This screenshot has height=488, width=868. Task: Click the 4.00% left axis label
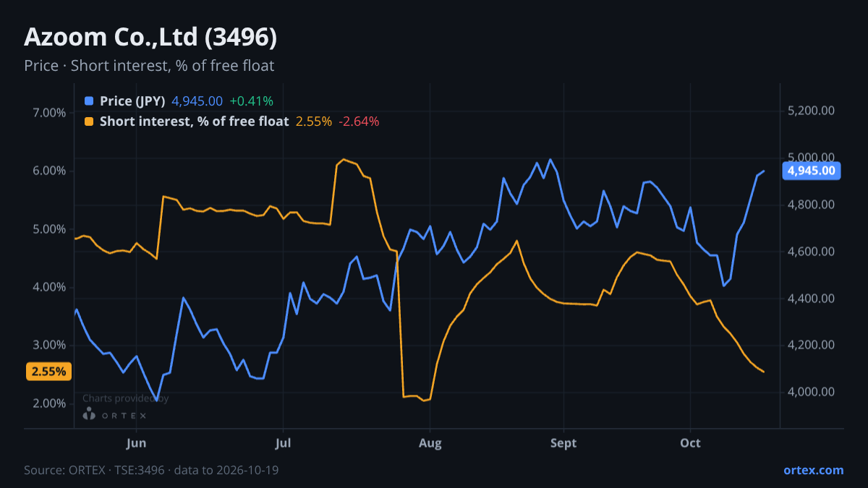point(49,287)
